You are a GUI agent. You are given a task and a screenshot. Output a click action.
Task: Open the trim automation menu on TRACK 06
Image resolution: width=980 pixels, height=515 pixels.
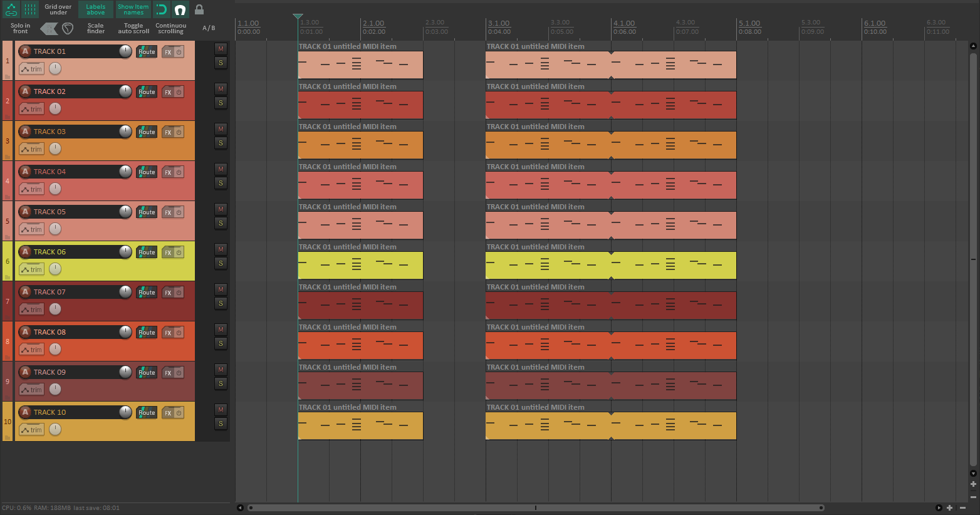coord(31,269)
